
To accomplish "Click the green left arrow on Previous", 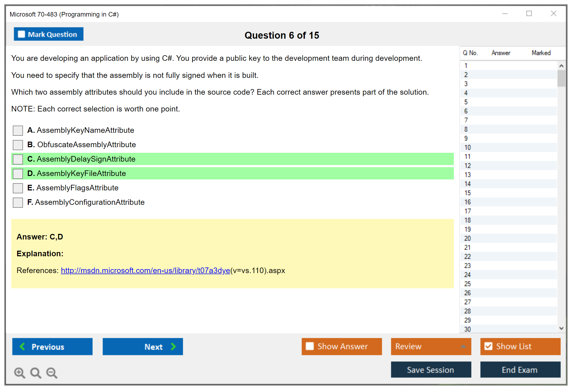I will coord(22,346).
